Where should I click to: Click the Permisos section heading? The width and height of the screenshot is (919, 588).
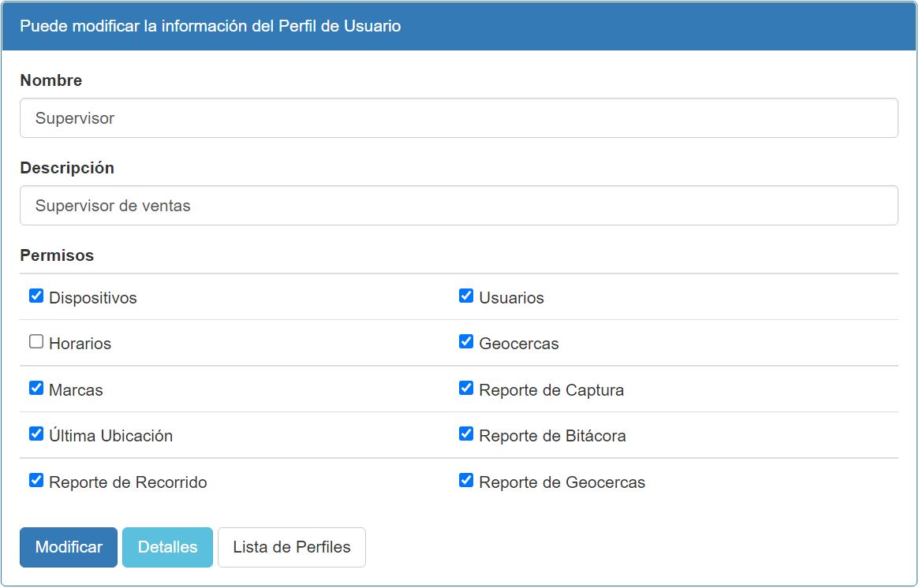click(57, 255)
